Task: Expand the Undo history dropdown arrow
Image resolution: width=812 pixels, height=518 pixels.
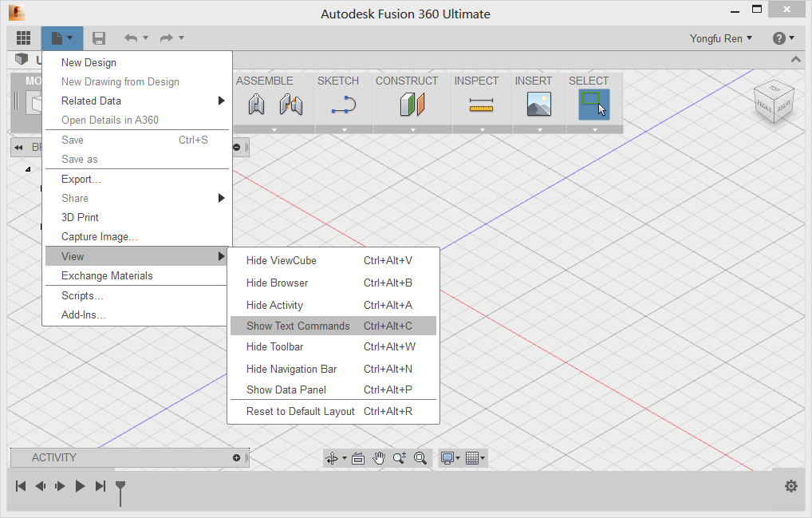Action: pos(145,38)
